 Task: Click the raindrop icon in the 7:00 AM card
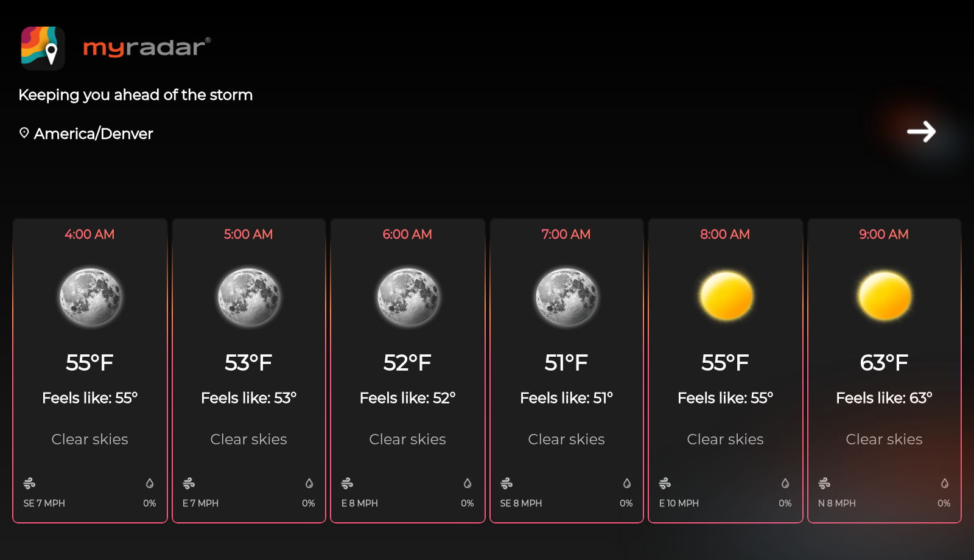coord(627,483)
